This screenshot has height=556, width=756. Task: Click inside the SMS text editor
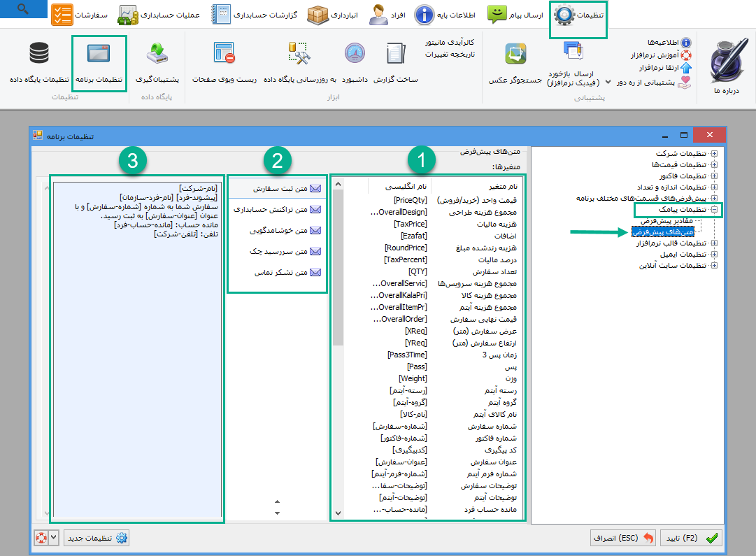tap(137, 350)
